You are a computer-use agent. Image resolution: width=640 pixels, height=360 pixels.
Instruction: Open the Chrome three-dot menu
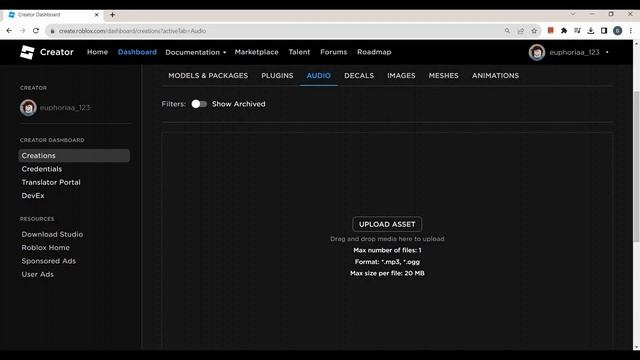631,31
